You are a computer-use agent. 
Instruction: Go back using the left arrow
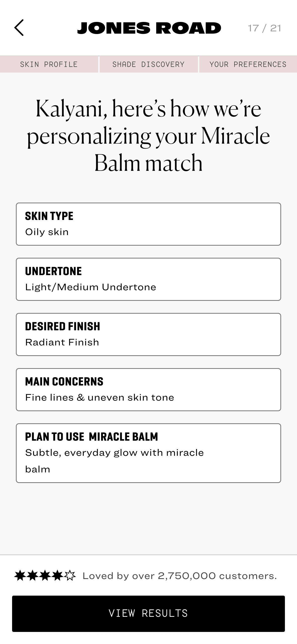point(19,28)
